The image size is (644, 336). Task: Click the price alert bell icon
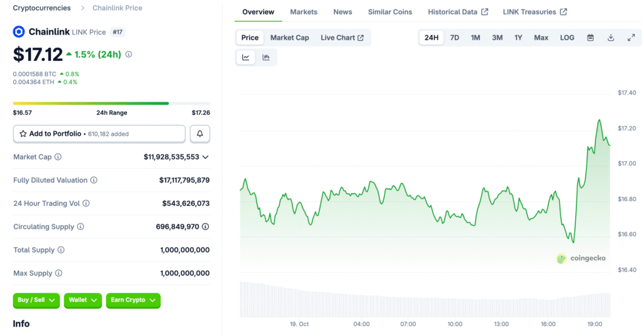200,134
